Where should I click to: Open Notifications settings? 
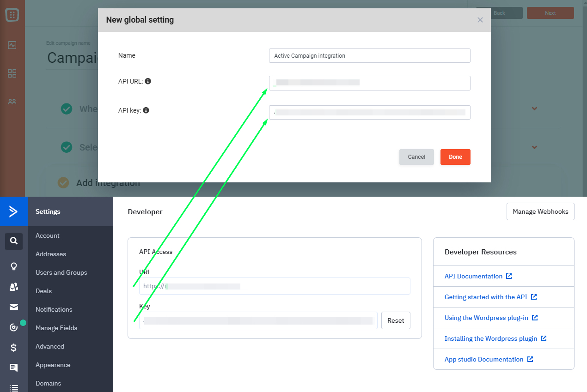pos(54,309)
